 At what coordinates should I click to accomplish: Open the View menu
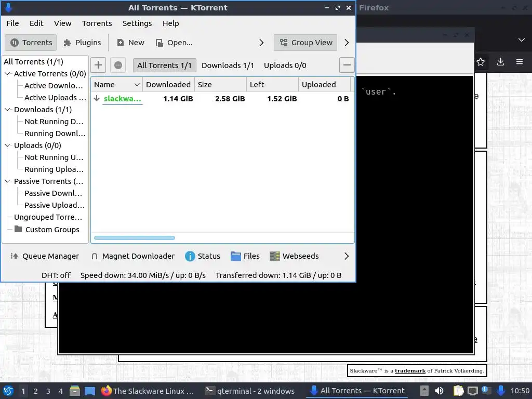62,23
